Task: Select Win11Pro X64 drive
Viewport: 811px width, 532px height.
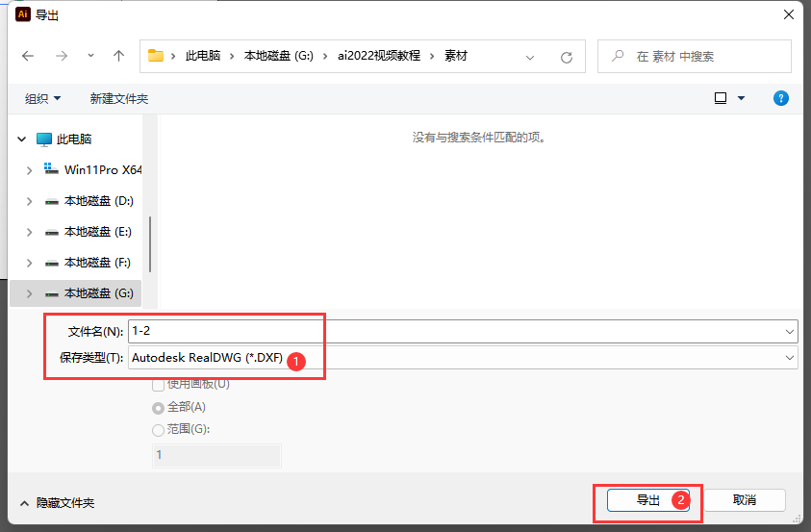Action: (93, 169)
